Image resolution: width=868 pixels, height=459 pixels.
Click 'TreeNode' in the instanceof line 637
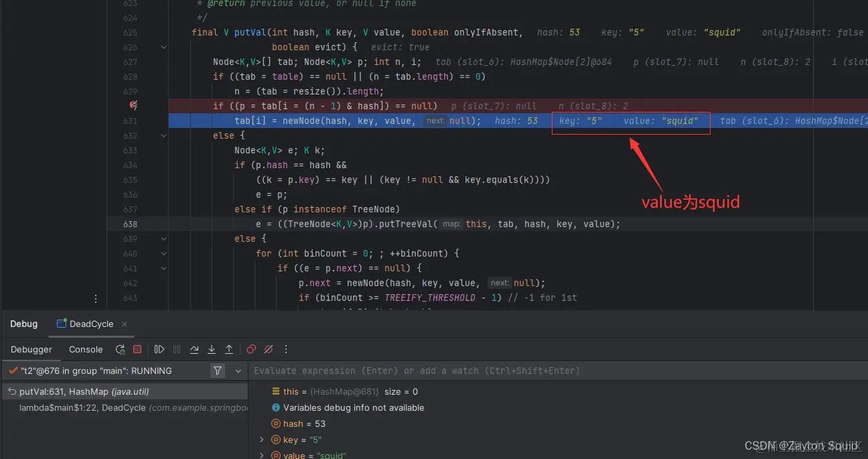373,209
